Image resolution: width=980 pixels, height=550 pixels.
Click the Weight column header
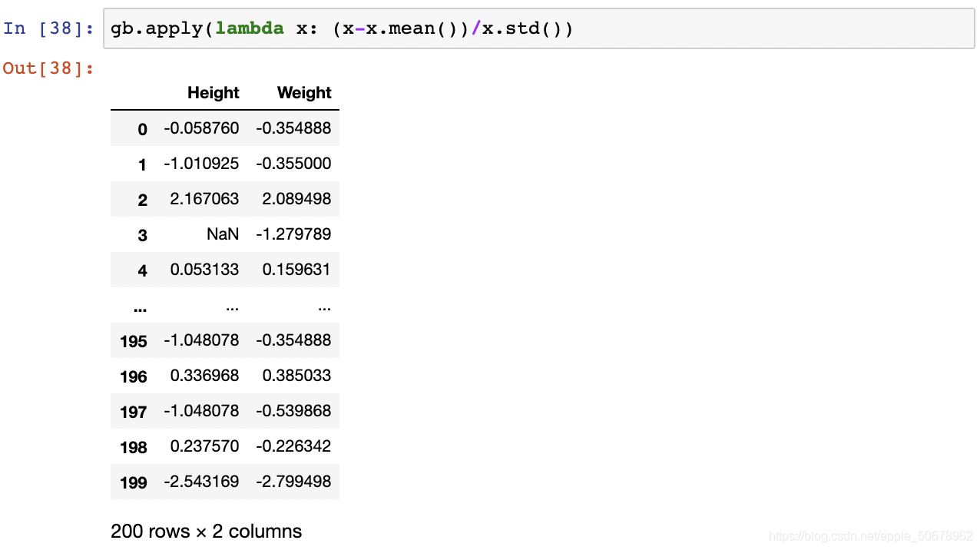(x=304, y=93)
